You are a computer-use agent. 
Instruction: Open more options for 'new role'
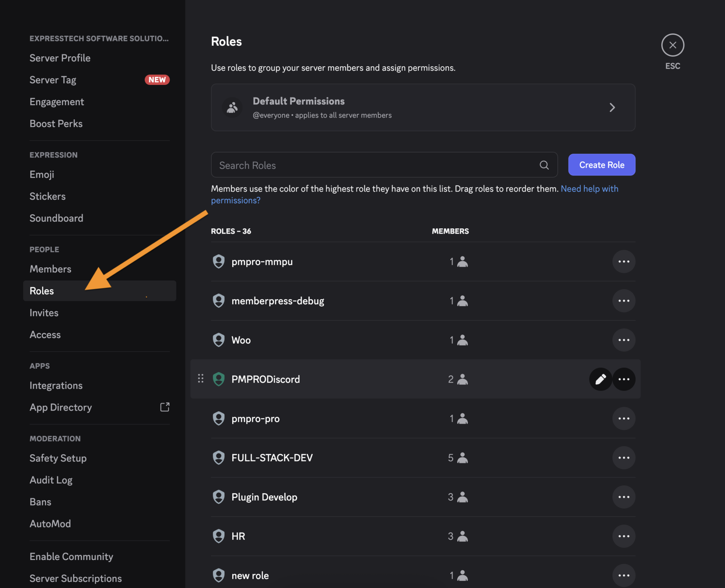pos(624,575)
